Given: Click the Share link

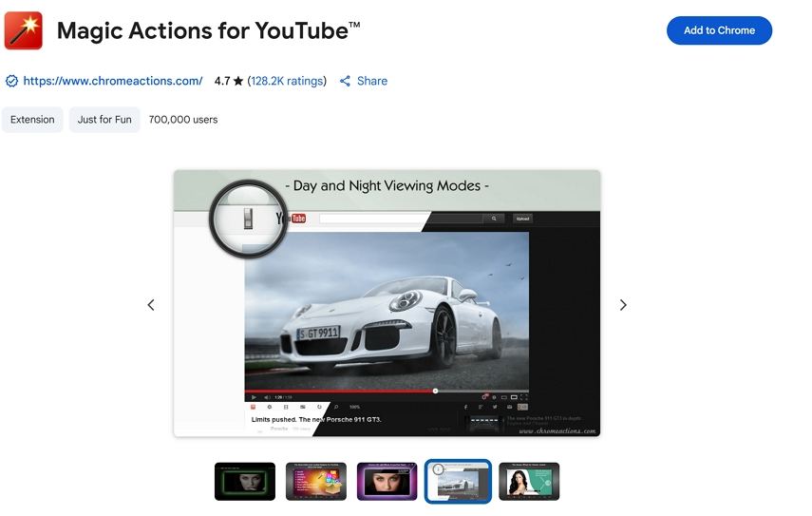Looking at the screenshot, I should pos(372,81).
